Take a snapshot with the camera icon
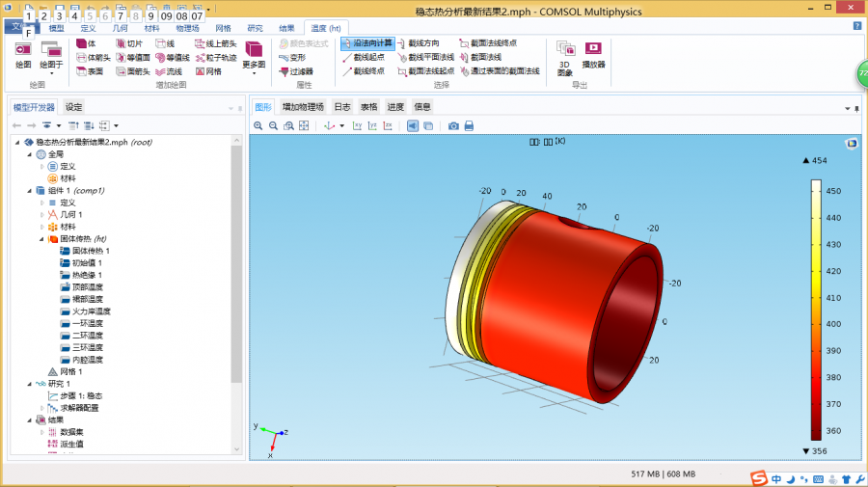The height and width of the screenshot is (487, 868). (x=453, y=126)
